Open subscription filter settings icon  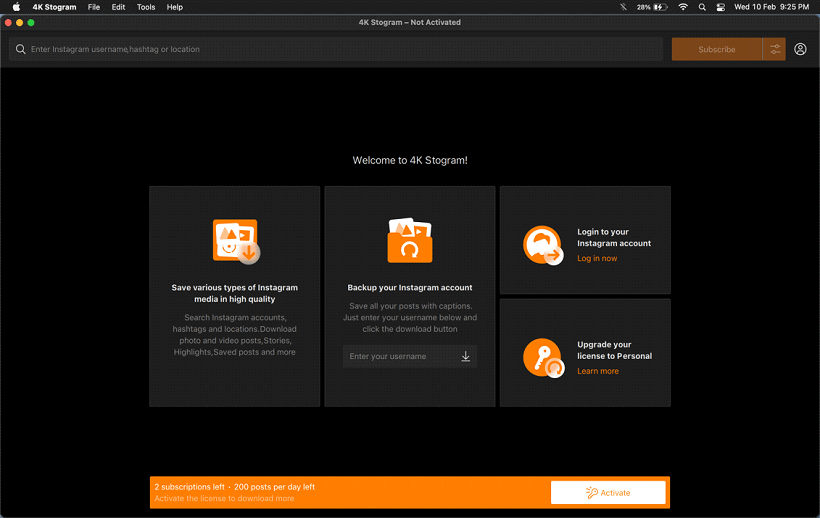(x=775, y=49)
